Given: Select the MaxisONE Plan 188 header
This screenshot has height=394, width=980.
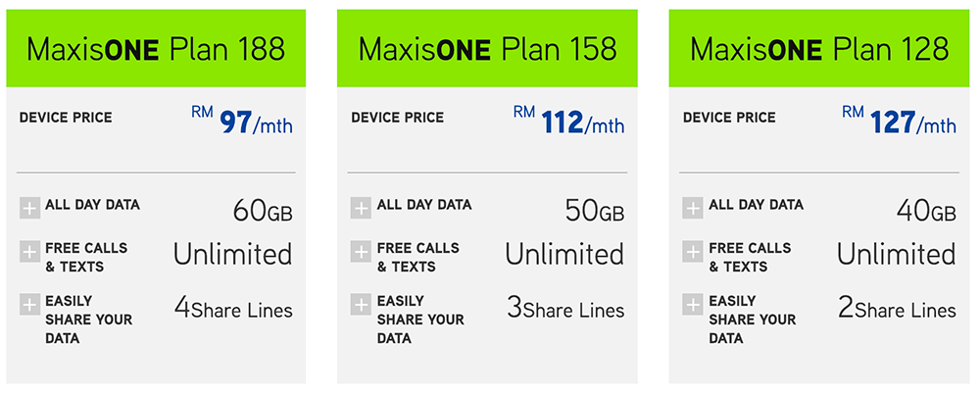Looking at the screenshot, I should [x=156, y=49].
